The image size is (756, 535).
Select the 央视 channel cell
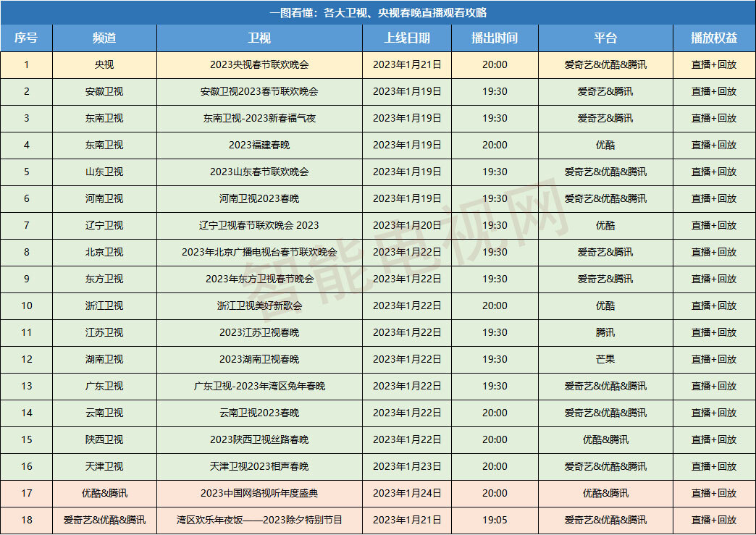104,64
